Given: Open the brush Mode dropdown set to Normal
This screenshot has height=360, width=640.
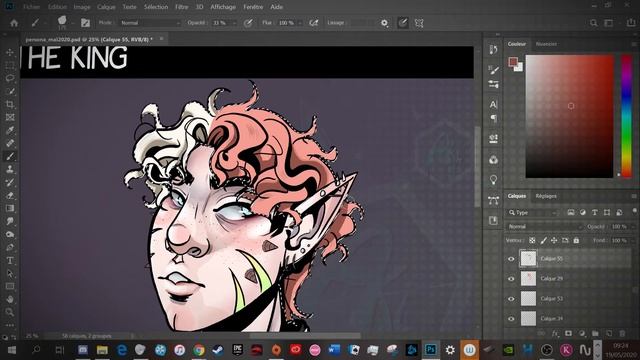Looking at the screenshot, I should 149,23.
